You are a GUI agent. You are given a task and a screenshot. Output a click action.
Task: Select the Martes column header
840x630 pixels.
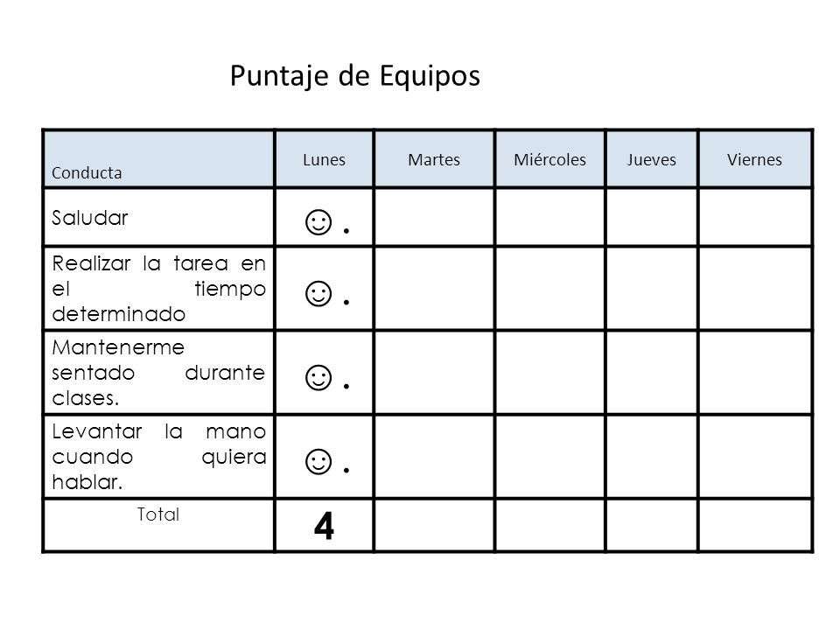(434, 159)
